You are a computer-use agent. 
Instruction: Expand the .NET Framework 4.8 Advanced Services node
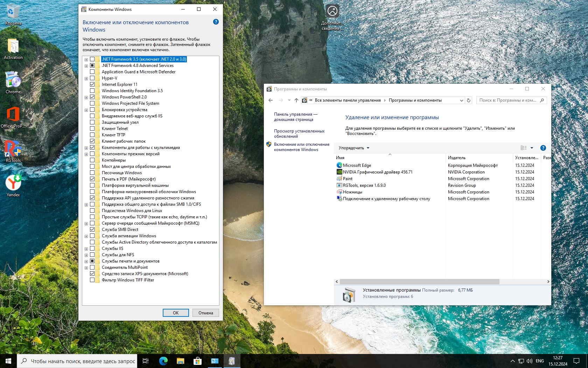[x=86, y=66]
